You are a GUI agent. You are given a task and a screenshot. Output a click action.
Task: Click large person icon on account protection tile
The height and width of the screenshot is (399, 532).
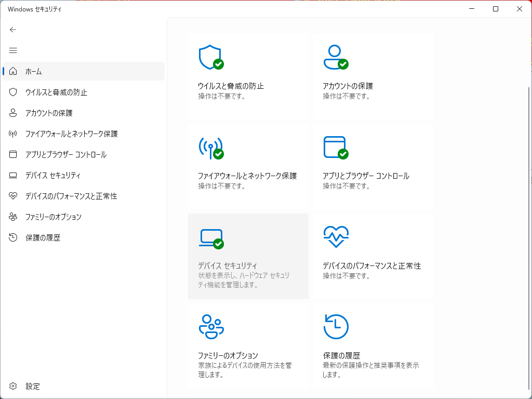coord(336,57)
